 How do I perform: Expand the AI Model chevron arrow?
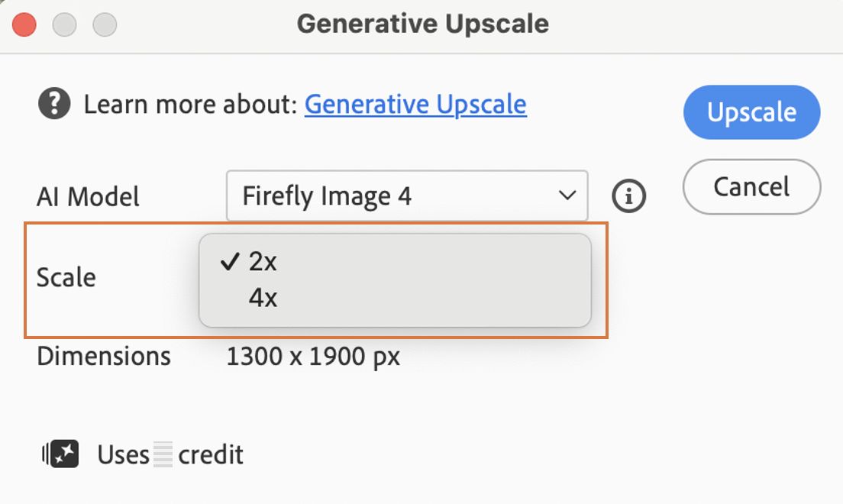click(567, 195)
